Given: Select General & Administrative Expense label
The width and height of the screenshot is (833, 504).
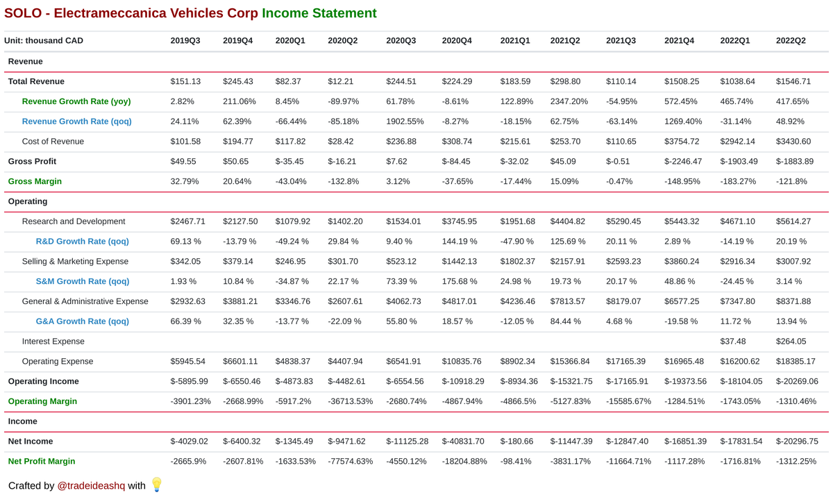Looking at the screenshot, I should click(x=85, y=301).
